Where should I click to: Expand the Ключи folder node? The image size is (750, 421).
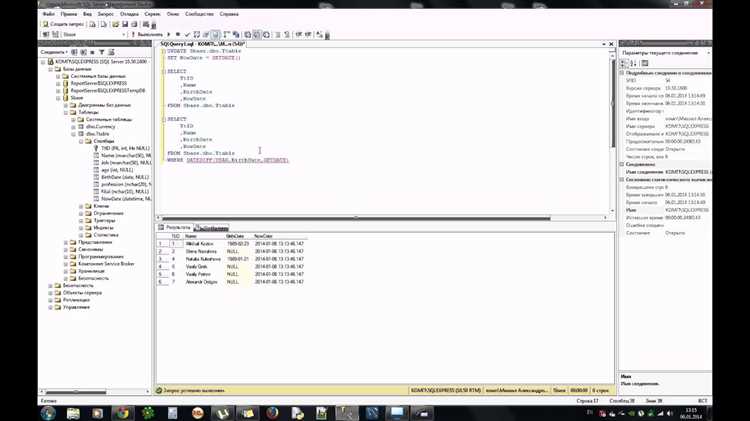[81, 206]
